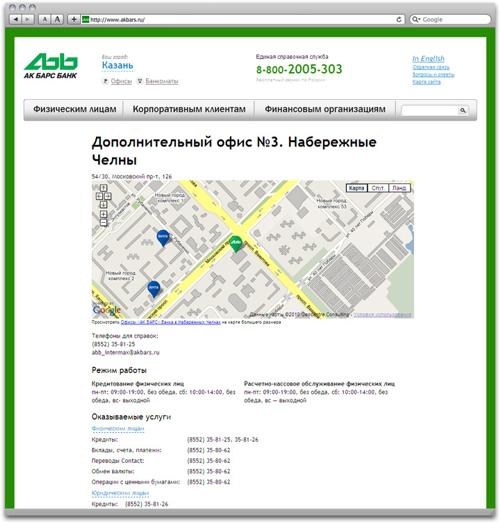Select the green Ak Bars map marker

pos(236,244)
